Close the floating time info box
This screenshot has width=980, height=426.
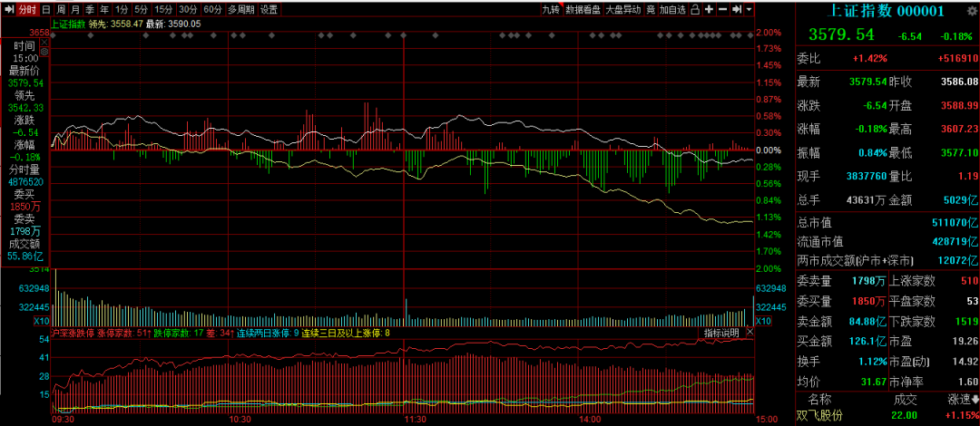click(44, 42)
